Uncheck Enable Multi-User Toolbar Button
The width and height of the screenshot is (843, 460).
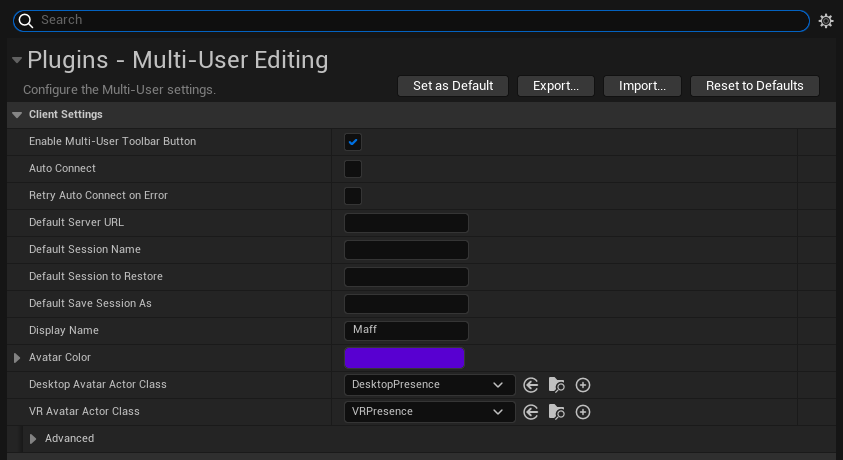tap(353, 142)
